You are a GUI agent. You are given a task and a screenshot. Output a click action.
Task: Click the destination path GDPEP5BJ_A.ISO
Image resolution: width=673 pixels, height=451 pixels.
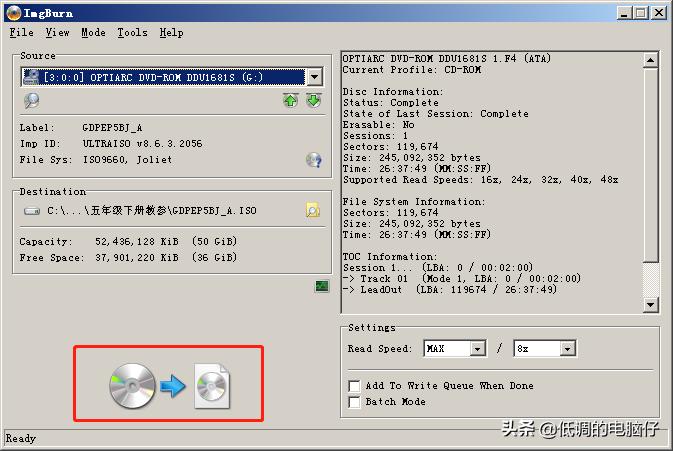[x=152, y=211]
